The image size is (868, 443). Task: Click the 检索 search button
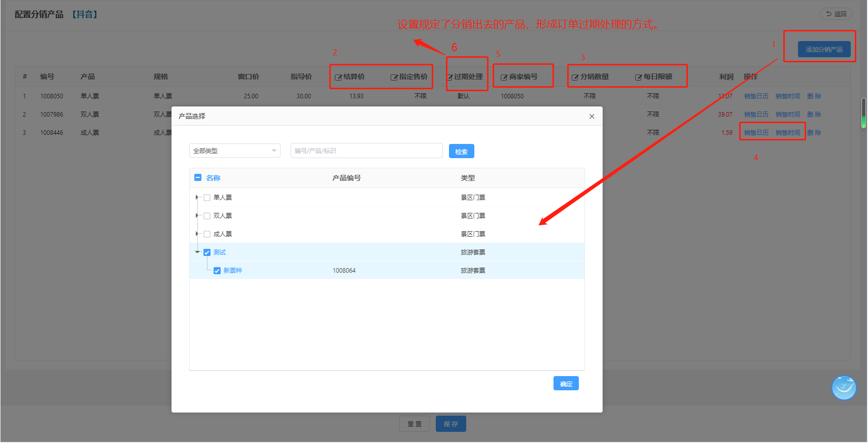click(461, 152)
